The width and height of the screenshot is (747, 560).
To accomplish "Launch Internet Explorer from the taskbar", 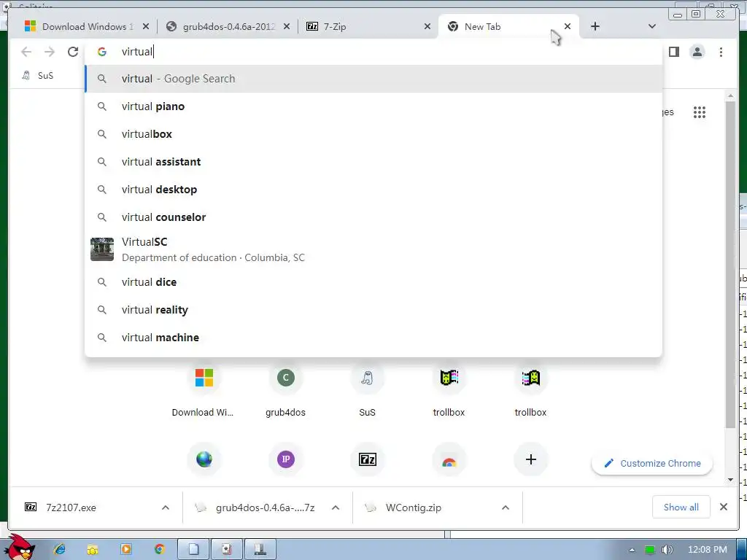I will pos(60,549).
